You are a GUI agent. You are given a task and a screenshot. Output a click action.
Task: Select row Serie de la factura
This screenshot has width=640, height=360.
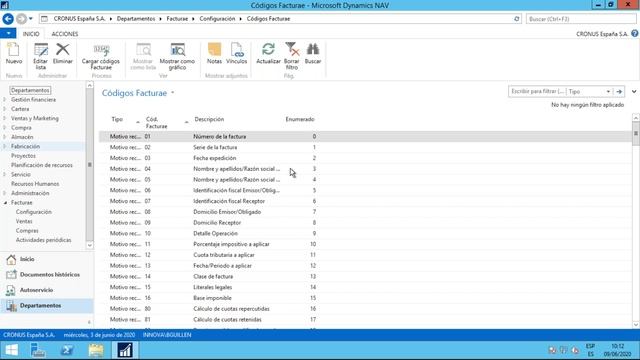[x=365, y=147]
